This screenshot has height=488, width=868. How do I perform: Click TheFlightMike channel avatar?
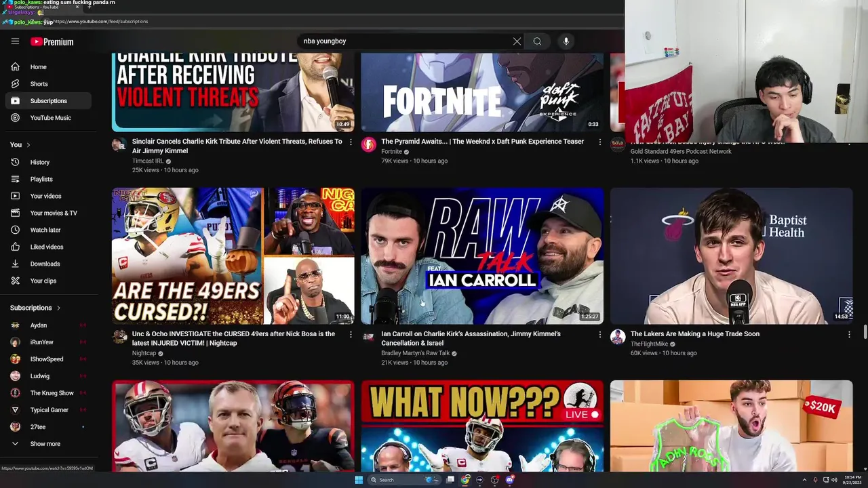pos(618,337)
